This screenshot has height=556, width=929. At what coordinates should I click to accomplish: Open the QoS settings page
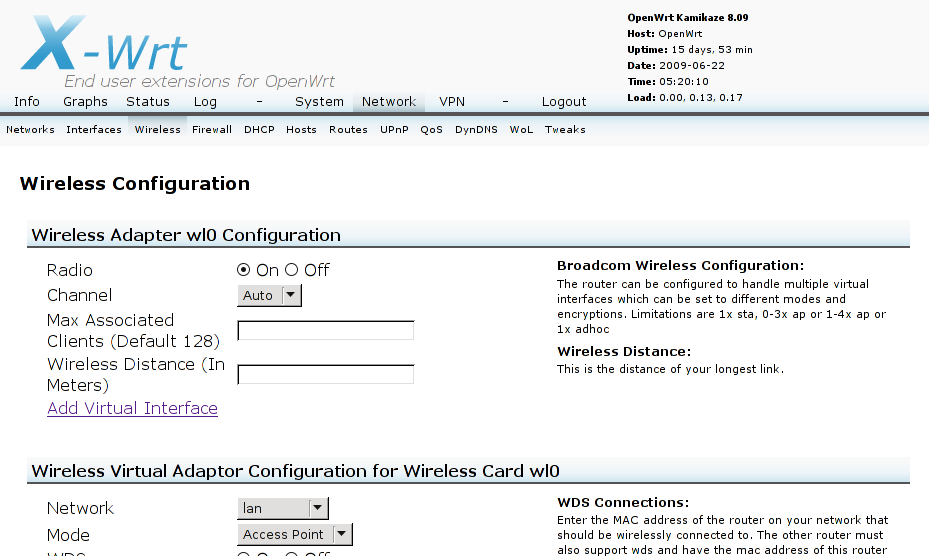tap(431, 130)
